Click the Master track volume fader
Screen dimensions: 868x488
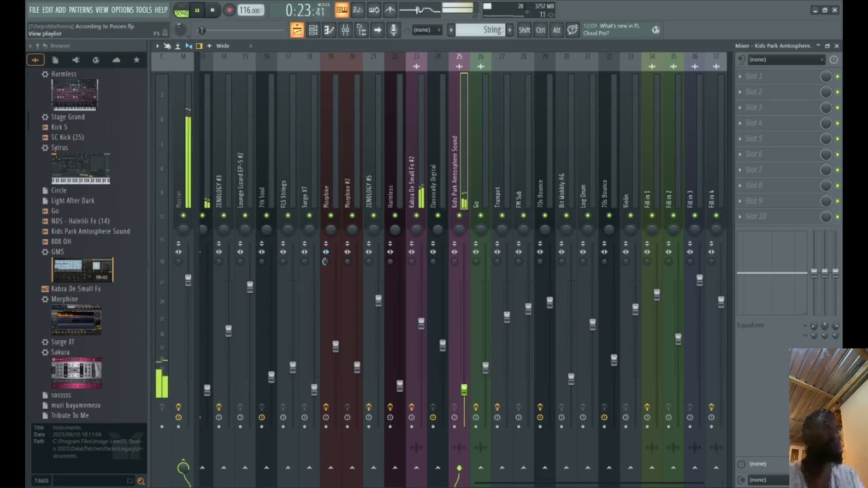point(188,279)
